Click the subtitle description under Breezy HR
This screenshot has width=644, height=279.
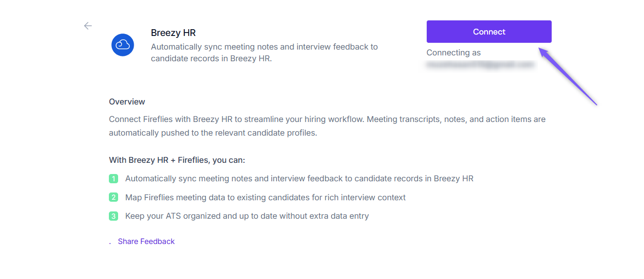pyautogui.click(x=264, y=53)
